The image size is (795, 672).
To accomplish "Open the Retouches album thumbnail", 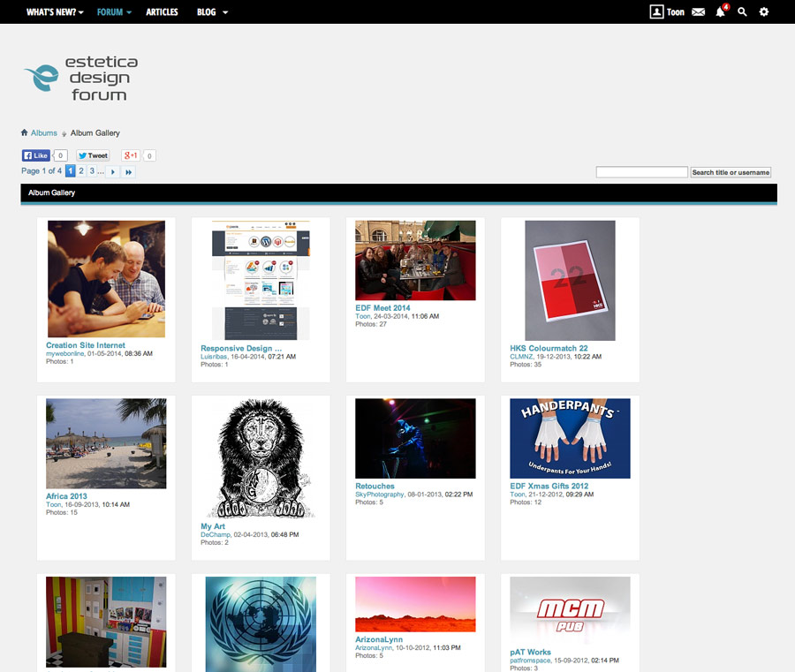I will [x=415, y=438].
